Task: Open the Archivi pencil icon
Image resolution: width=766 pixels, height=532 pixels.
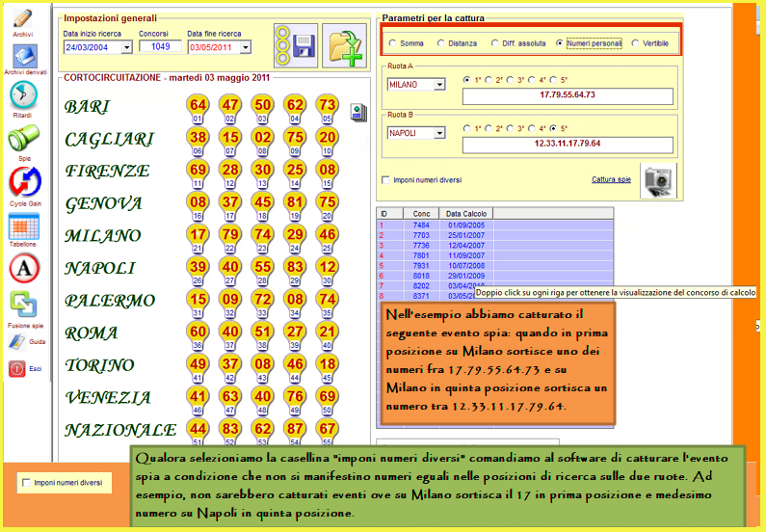Action: tap(22, 18)
